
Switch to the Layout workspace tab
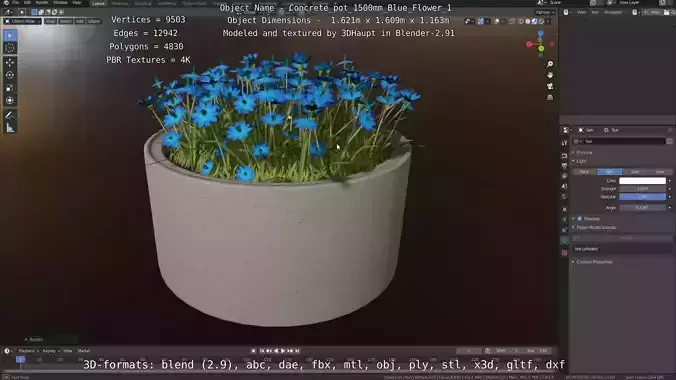click(x=98, y=3)
